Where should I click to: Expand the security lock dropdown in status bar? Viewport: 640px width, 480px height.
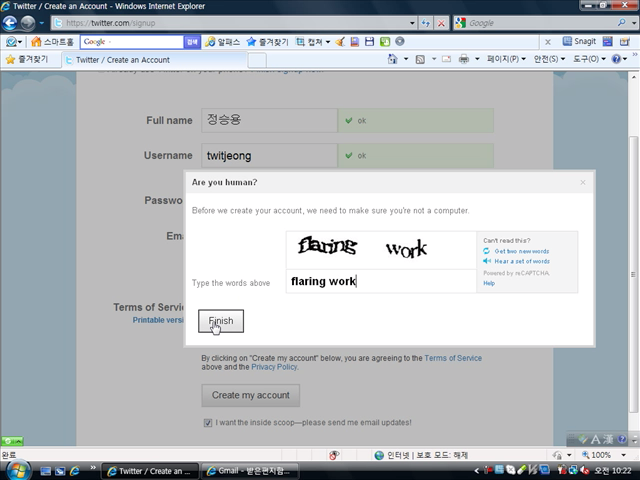(x=569, y=455)
